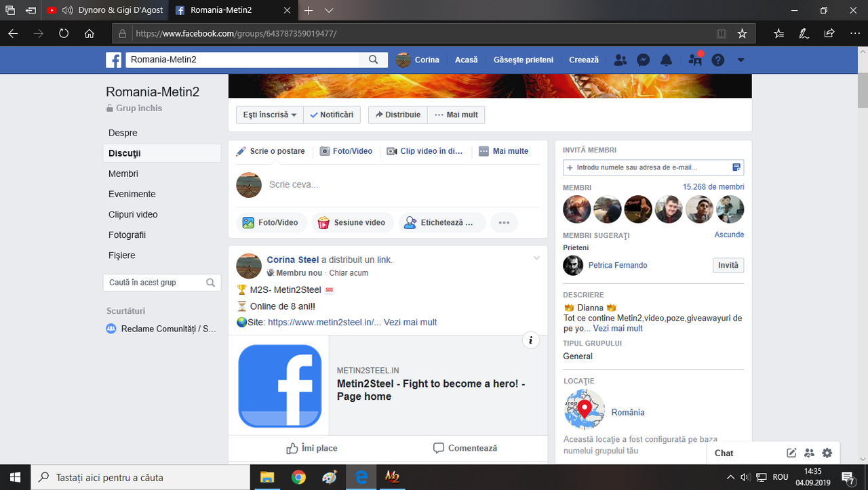The image size is (868, 490).
Task: Click the Etichetează tag button
Action: (x=442, y=222)
